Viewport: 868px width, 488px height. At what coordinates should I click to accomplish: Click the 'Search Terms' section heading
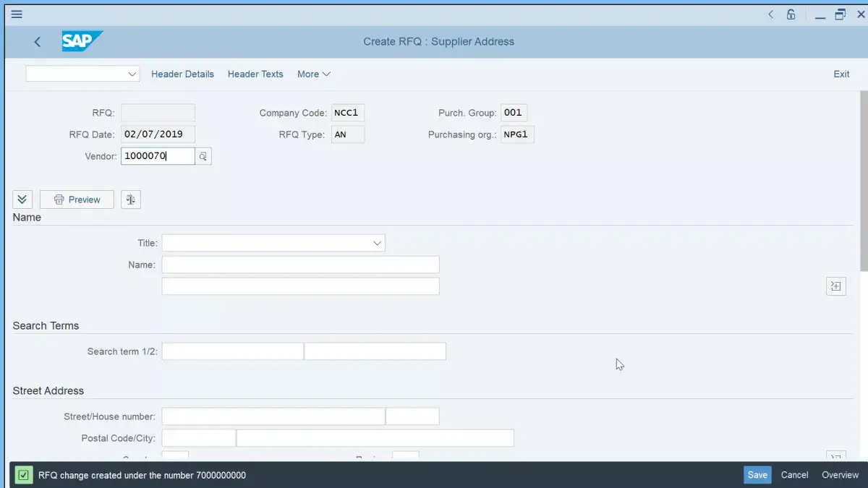tap(46, 325)
